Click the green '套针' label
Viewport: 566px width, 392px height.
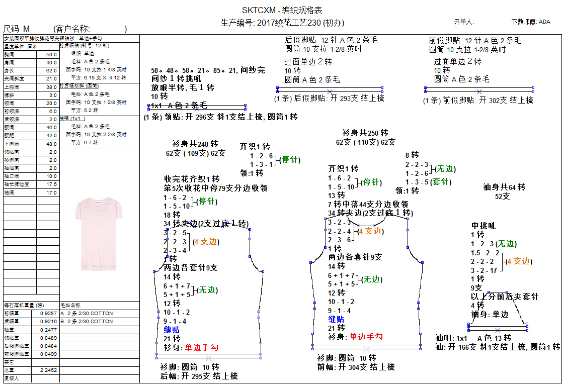440,182
